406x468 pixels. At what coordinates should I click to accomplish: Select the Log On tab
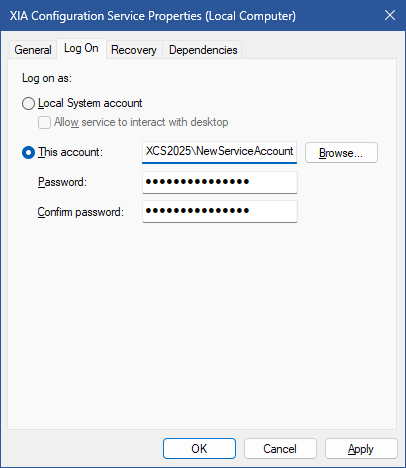coord(81,49)
